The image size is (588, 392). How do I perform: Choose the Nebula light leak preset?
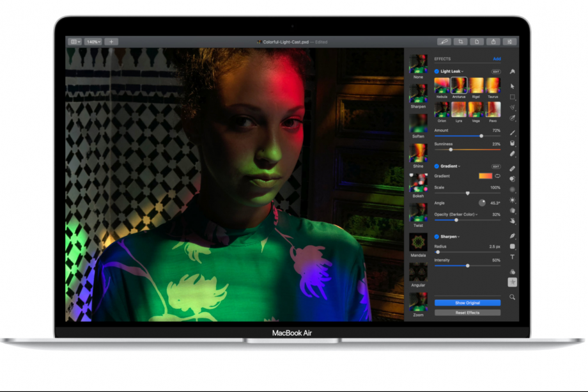[x=442, y=86]
